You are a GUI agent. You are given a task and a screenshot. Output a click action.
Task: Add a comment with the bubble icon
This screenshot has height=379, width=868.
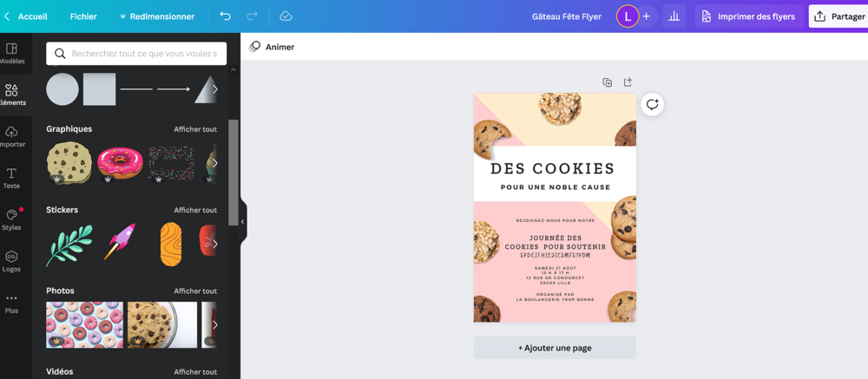click(x=653, y=105)
